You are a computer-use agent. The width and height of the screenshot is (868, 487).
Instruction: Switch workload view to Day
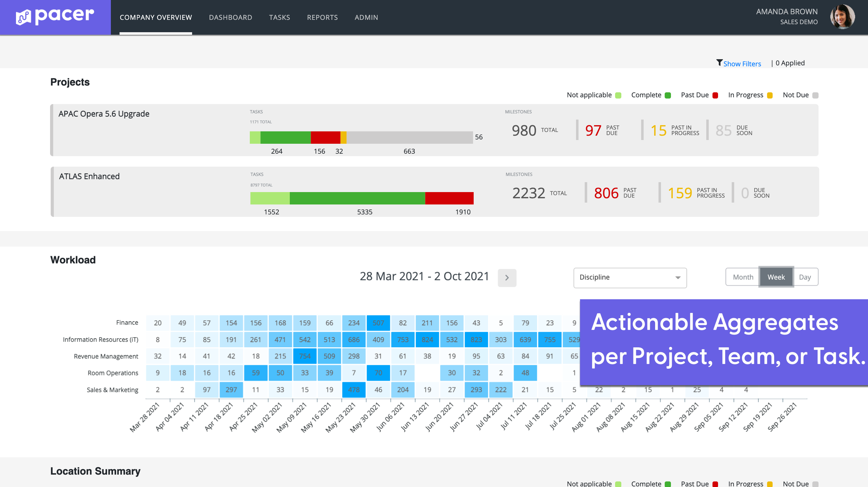pyautogui.click(x=805, y=277)
